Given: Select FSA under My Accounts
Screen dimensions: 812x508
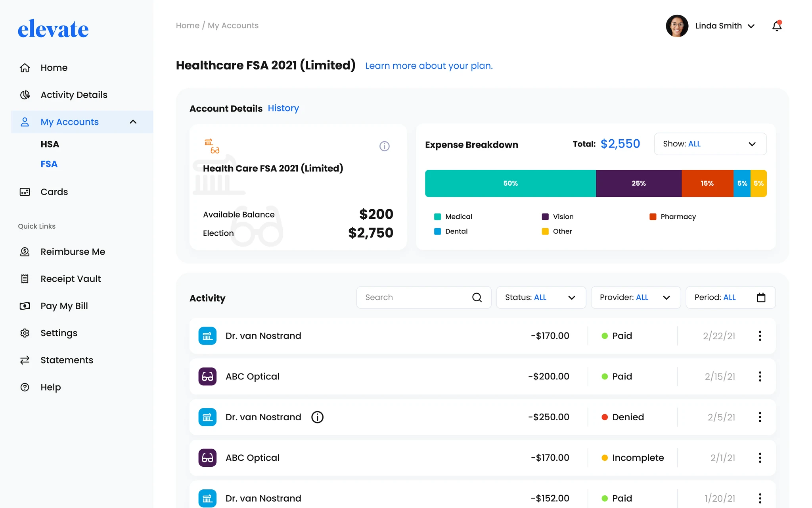Looking at the screenshot, I should 49,164.
